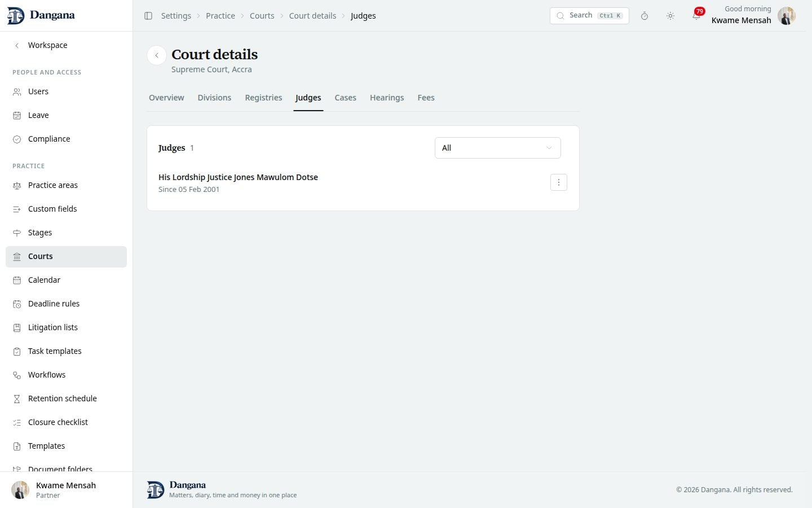Open the All judges filter dropdown

(498, 148)
